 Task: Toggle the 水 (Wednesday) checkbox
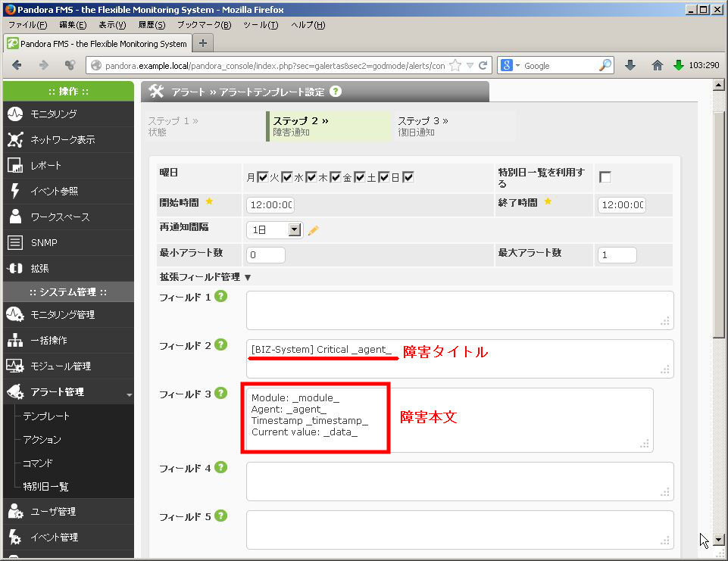point(311,177)
